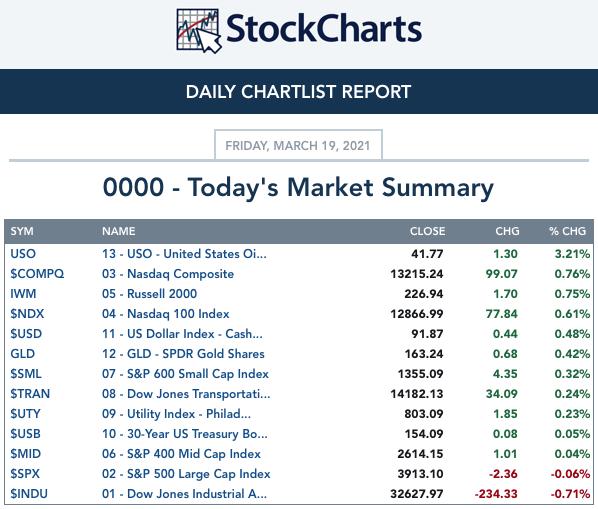Open 0000 - Today's Market Summary heading
Viewport: 598px width, 509px height.
[x=298, y=188]
